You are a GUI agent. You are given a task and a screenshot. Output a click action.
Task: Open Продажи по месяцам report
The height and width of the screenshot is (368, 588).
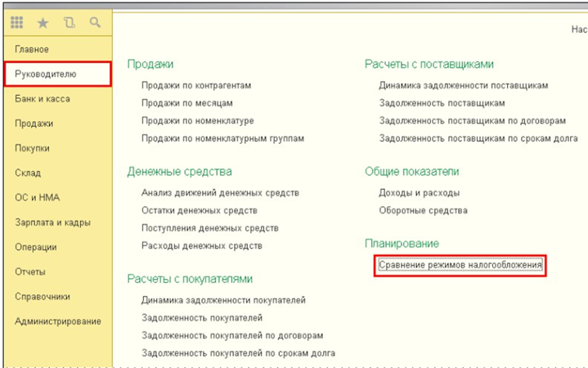click(x=187, y=103)
